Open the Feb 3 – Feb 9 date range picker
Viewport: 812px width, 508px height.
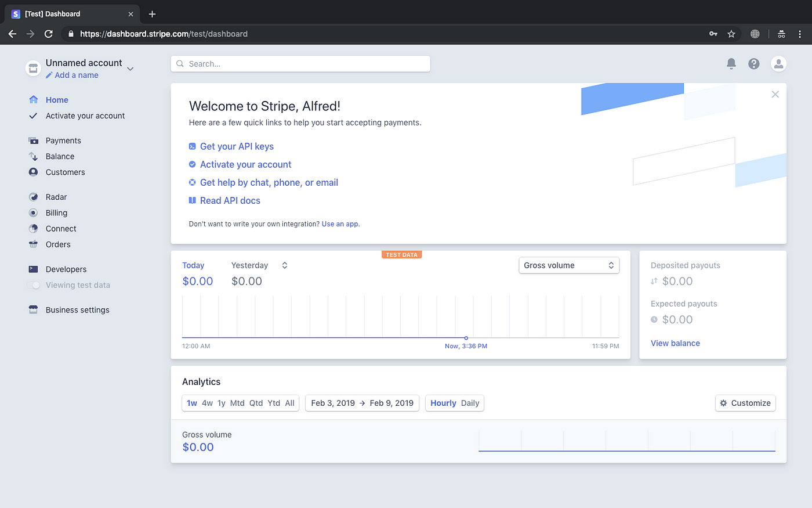[x=362, y=403]
